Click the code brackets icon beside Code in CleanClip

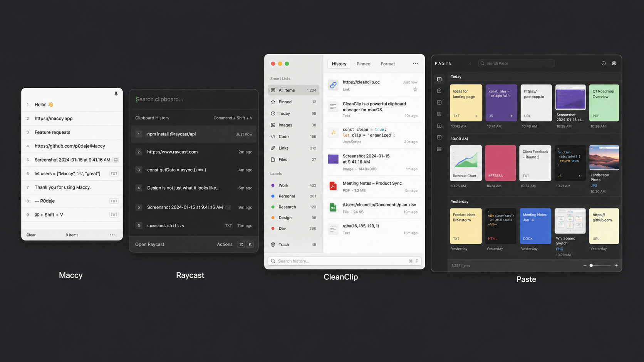[273, 137]
